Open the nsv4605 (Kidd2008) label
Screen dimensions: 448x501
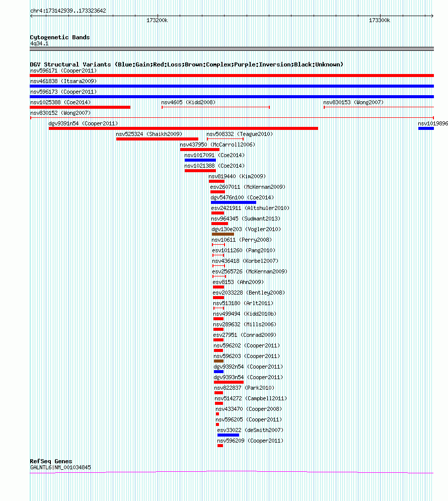[188, 102]
